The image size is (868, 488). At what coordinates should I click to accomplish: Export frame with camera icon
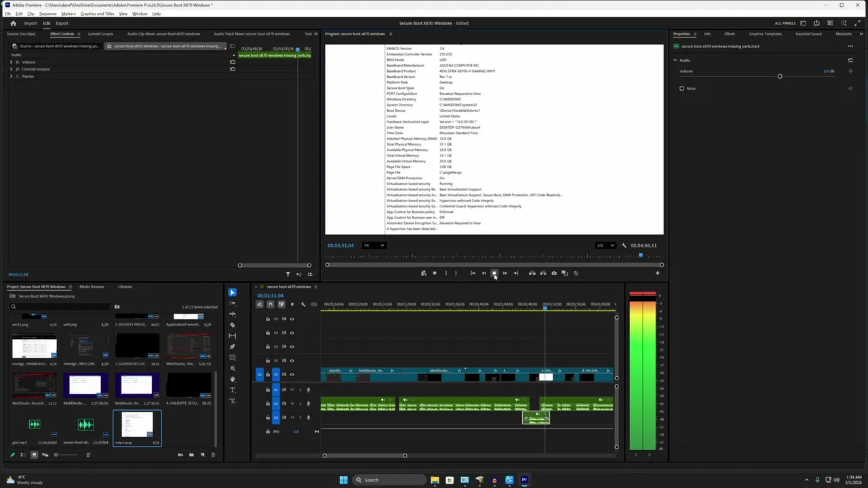tap(554, 273)
